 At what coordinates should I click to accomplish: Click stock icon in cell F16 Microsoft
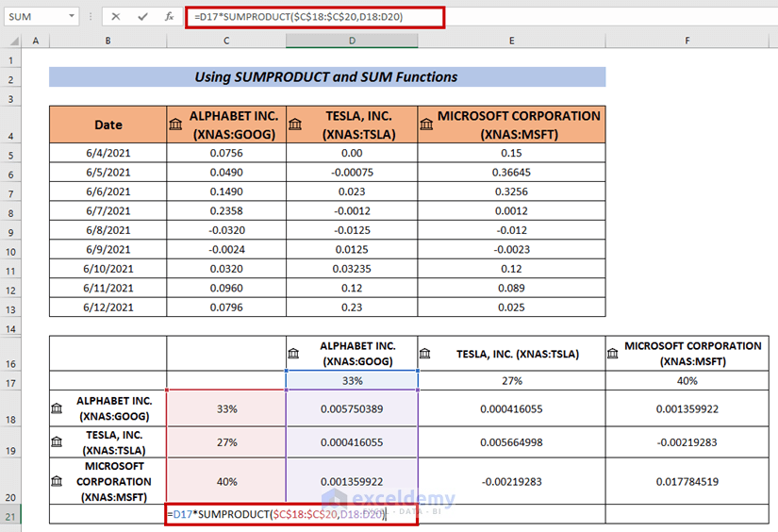tap(613, 354)
